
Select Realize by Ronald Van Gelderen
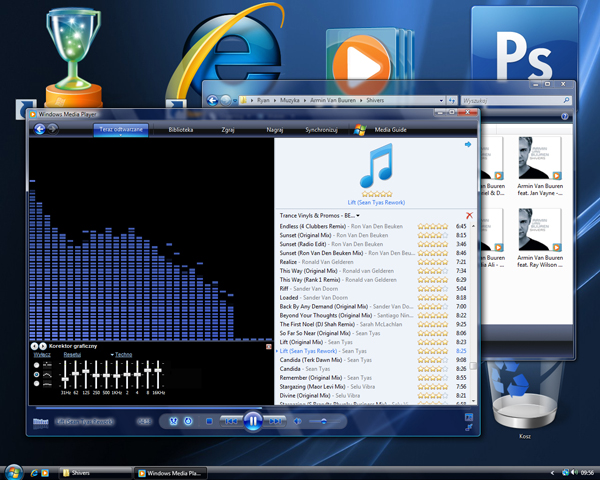point(373,262)
